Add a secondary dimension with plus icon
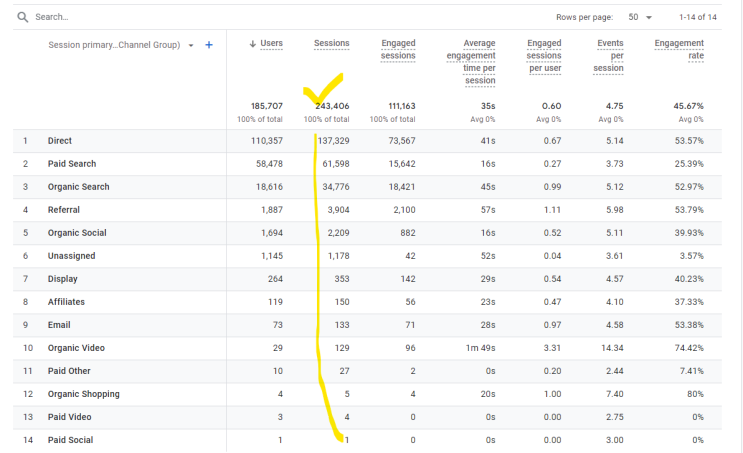Screen dimensions: 743x453 [x=209, y=45]
